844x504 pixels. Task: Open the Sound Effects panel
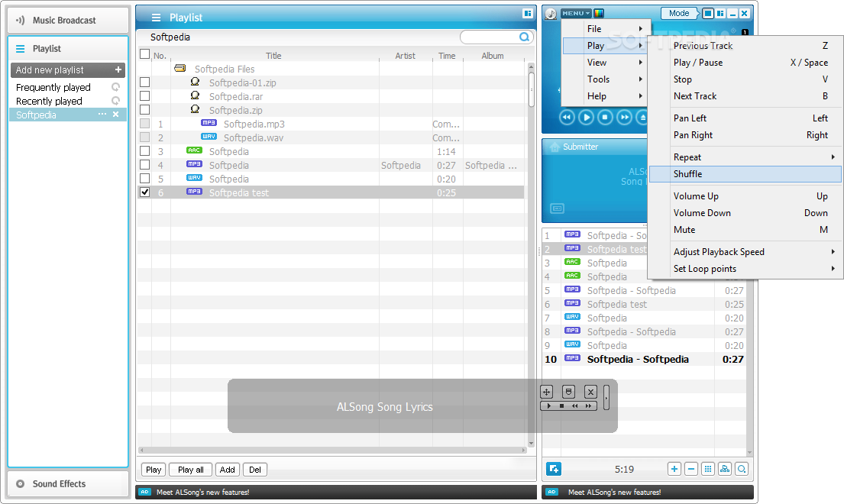pyautogui.click(x=68, y=483)
